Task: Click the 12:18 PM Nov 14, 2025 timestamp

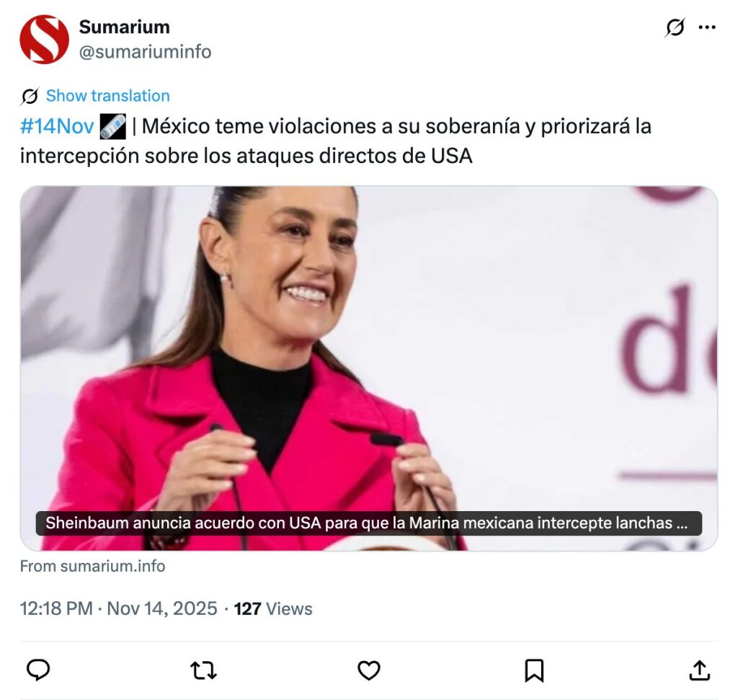Action: pyautogui.click(x=119, y=608)
